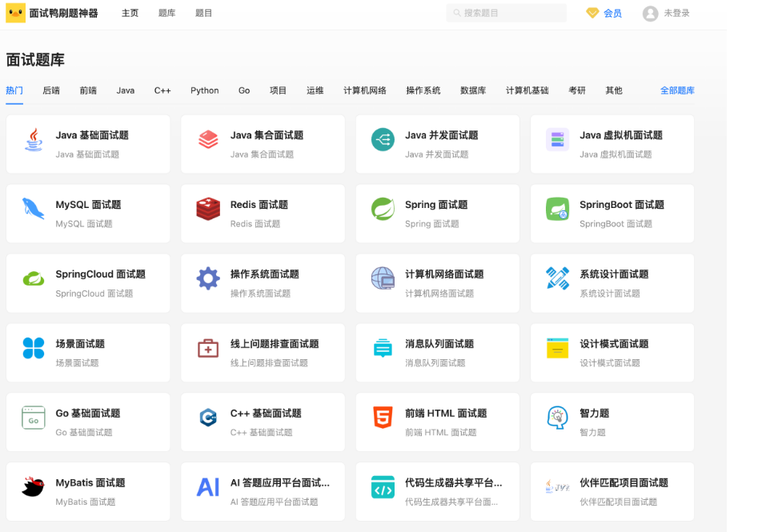Click the red stacked layers Java 集合 icon
778x532 pixels.
208,139
